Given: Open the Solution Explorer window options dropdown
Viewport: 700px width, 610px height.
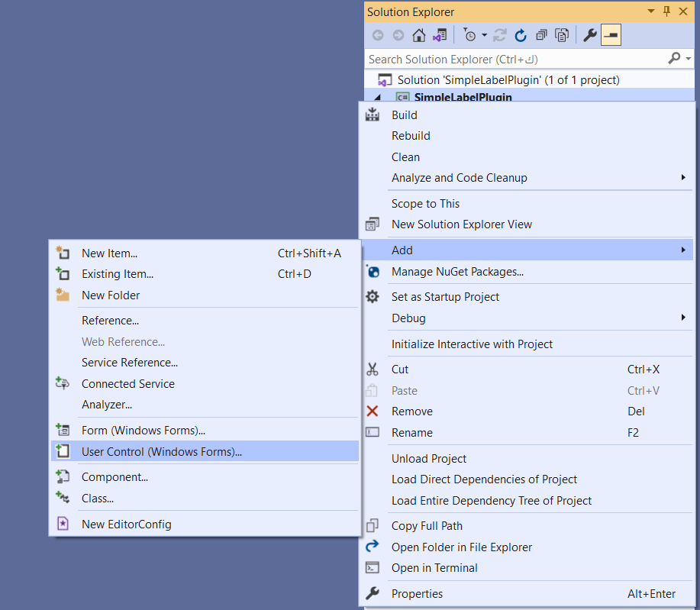Looking at the screenshot, I should click(x=650, y=11).
